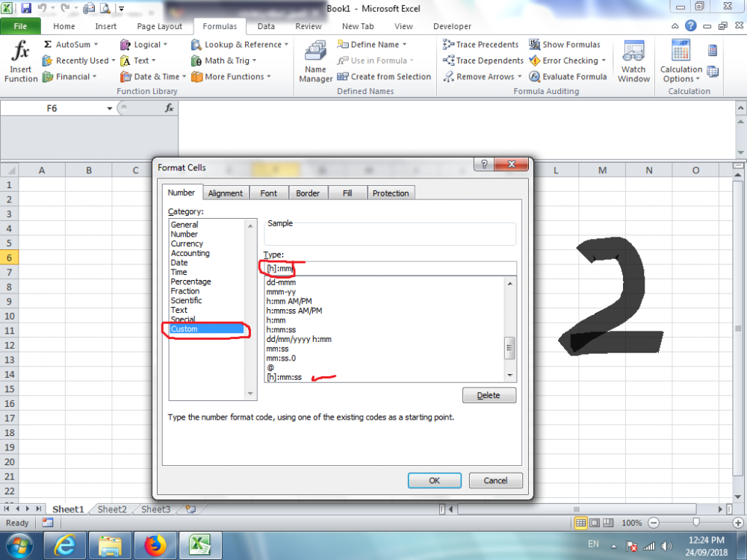The width and height of the screenshot is (747, 560).
Task: Click Create from Selection
Action: tap(384, 77)
